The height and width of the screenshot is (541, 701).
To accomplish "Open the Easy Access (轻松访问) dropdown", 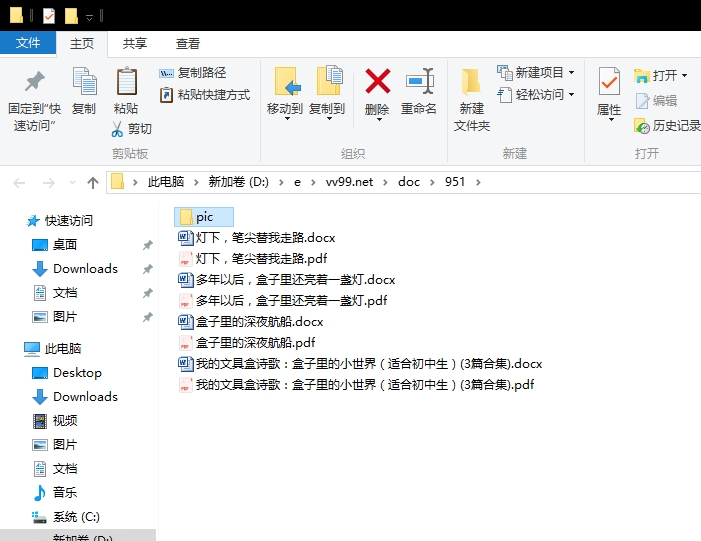I will 536,95.
